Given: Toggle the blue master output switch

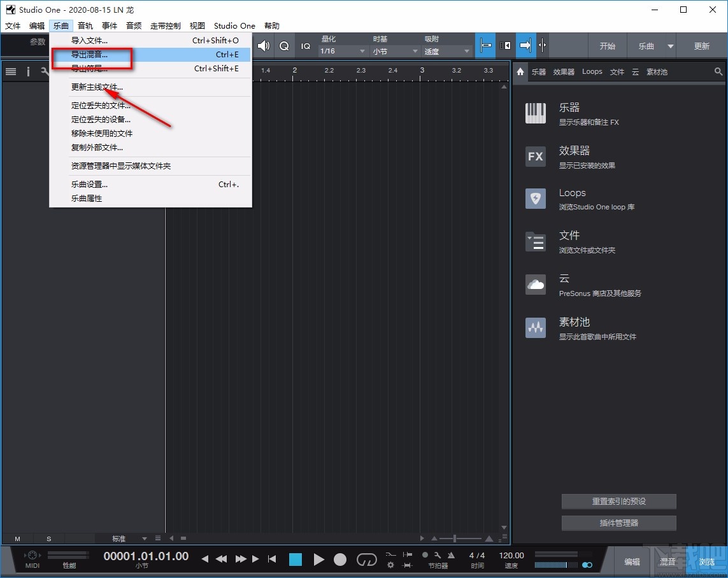Looking at the screenshot, I should (x=587, y=565).
